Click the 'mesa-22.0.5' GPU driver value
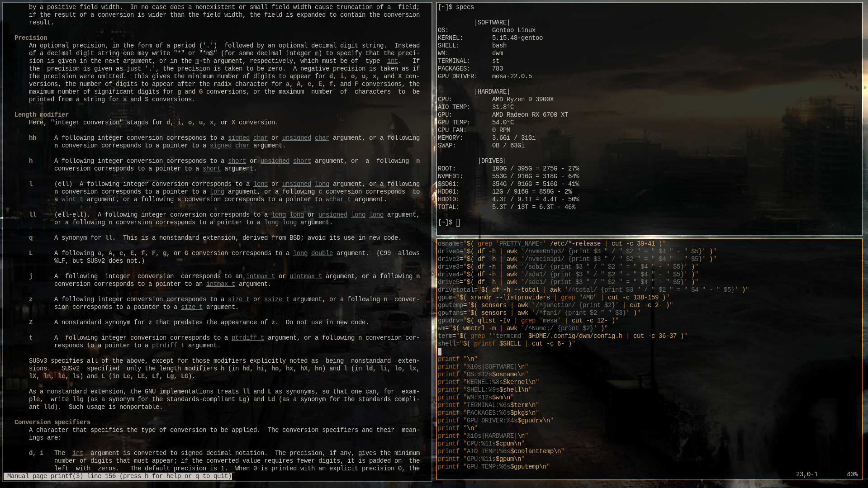 512,76
